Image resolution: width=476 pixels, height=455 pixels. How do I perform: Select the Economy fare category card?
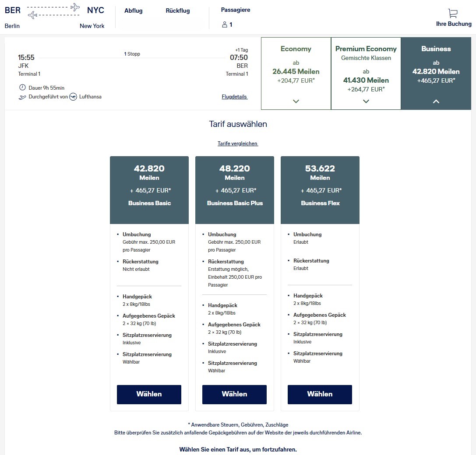coord(296,73)
